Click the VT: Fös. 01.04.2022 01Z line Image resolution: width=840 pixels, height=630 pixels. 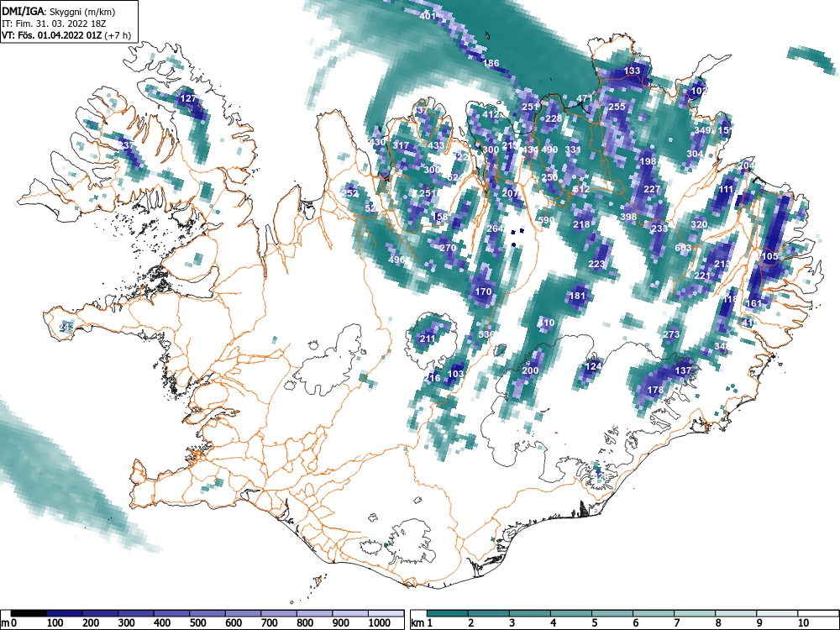(66, 35)
